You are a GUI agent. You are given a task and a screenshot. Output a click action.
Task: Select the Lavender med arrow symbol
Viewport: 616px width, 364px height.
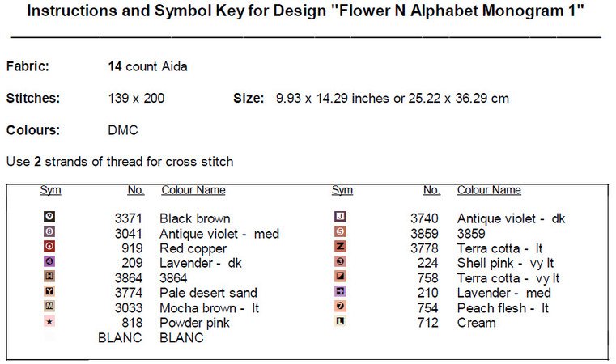(x=341, y=292)
